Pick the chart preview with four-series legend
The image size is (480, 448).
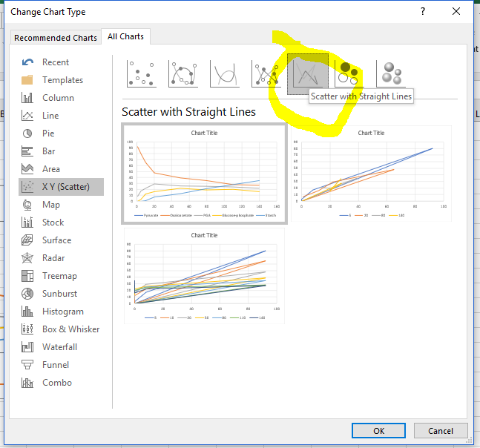coord(372,174)
